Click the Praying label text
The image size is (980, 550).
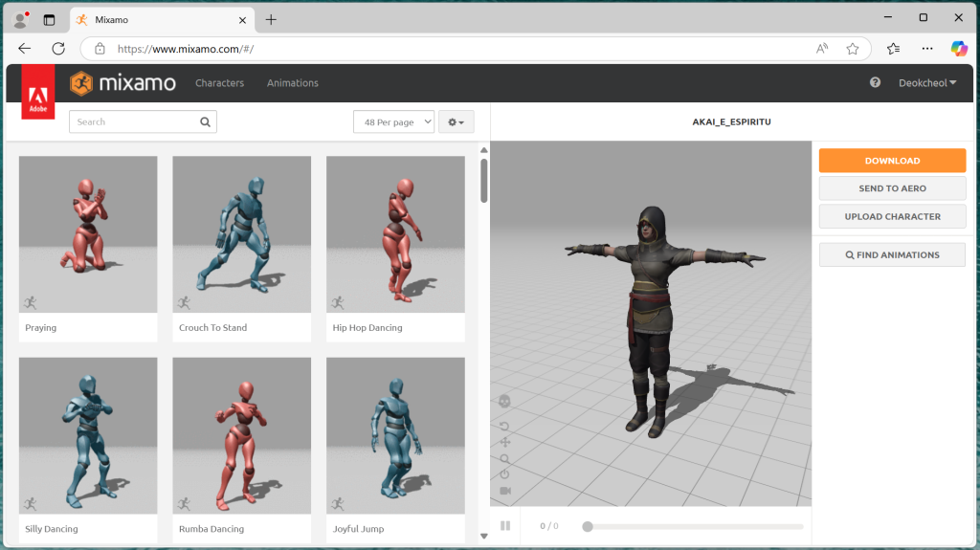40,327
